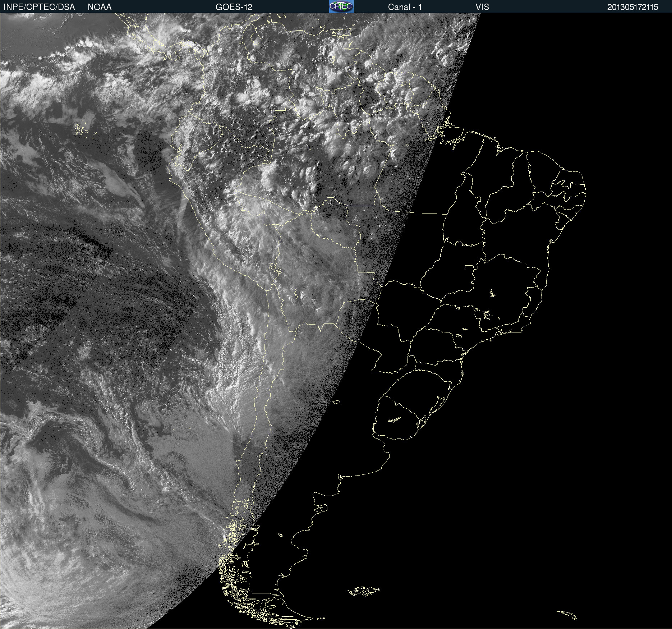
Task: Click the Canal - 1 label
Action: coord(405,7)
